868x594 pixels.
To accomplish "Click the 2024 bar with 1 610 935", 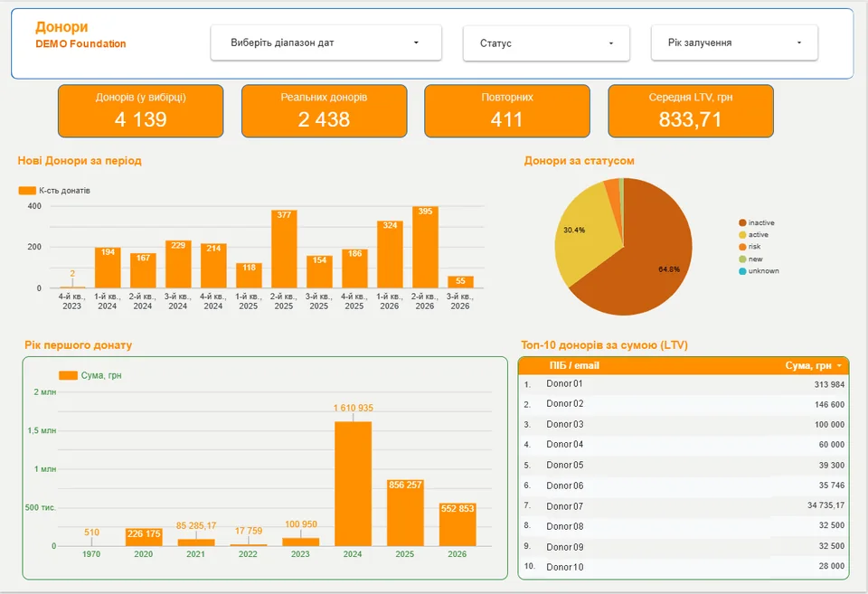I will [354, 484].
